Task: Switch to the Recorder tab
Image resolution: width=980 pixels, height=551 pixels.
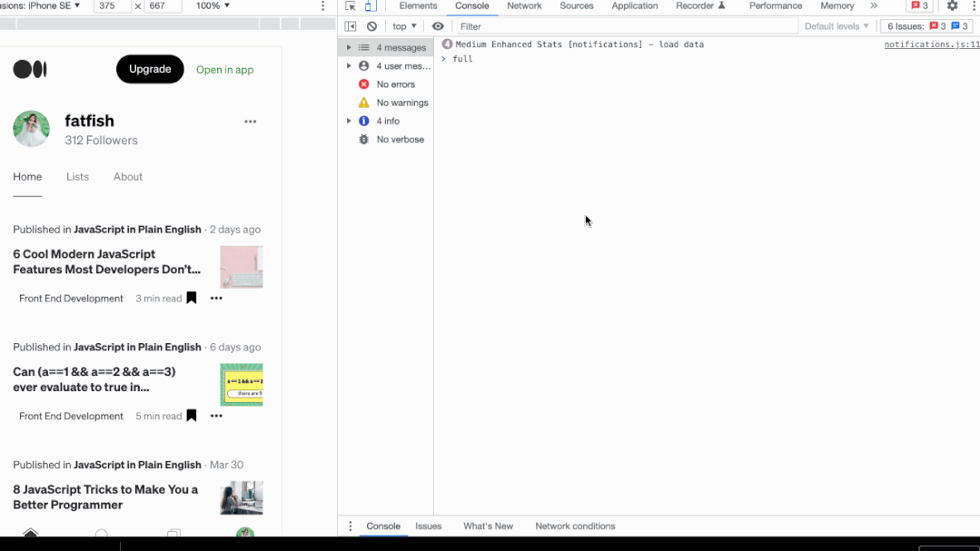Action: coord(700,5)
